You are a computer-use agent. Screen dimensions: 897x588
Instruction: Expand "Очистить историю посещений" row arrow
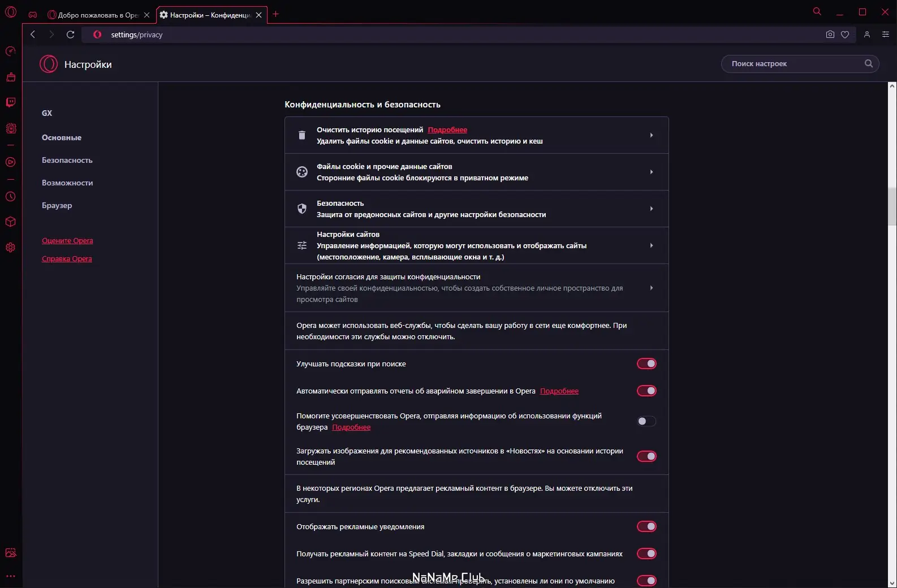point(652,135)
